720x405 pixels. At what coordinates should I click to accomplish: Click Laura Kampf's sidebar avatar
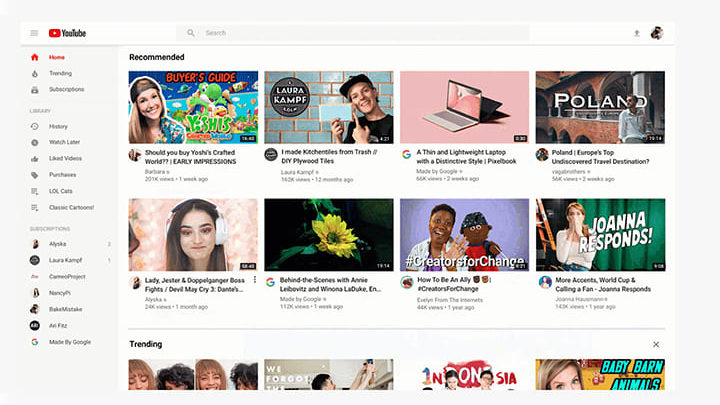click(x=34, y=260)
